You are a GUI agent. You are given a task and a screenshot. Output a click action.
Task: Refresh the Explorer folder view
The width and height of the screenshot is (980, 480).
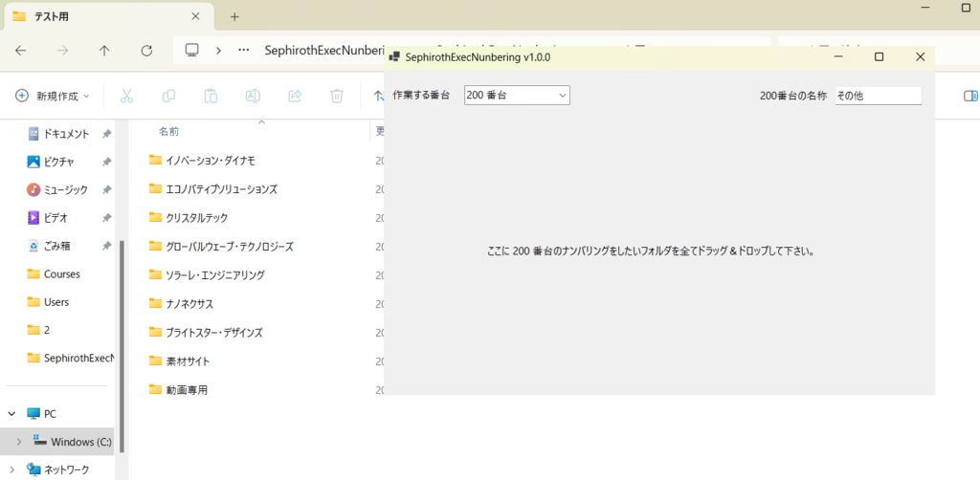pyautogui.click(x=146, y=52)
